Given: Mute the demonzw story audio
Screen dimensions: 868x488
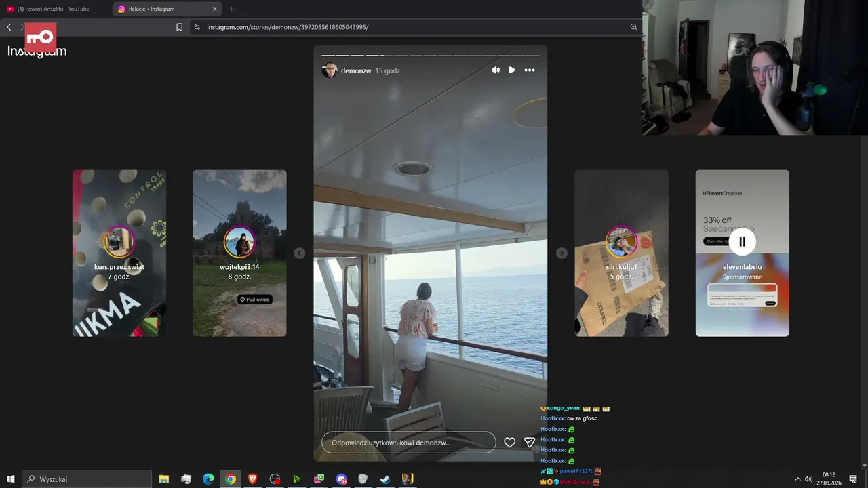Looking at the screenshot, I should pyautogui.click(x=496, y=70).
